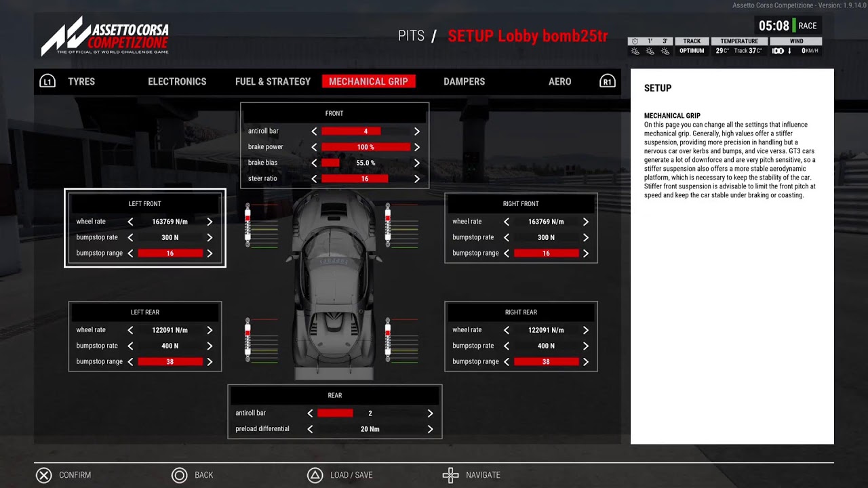
Task: Open the Fuel & Strategy tab
Action: [273, 81]
